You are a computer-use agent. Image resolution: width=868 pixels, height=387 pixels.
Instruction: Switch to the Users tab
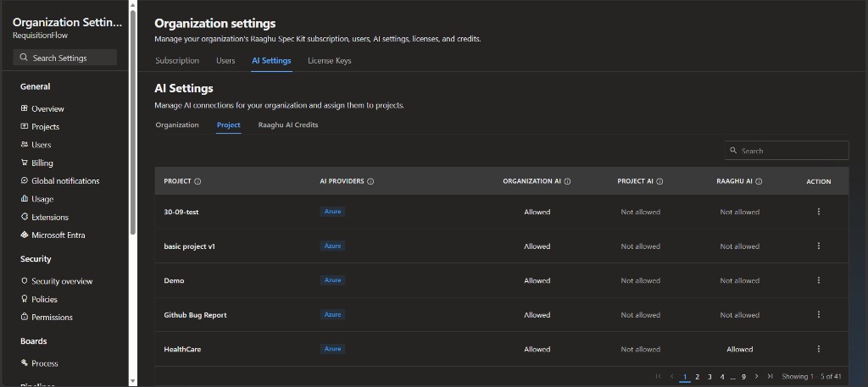click(x=225, y=61)
